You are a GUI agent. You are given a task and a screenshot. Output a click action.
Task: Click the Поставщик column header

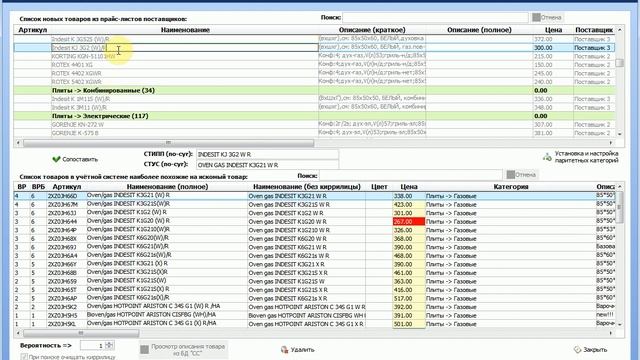[593, 30]
